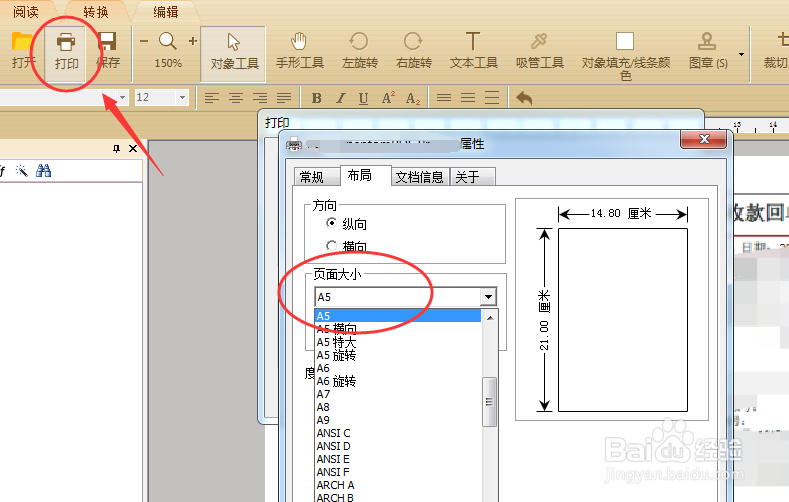Select the Eyedropper tool (吸管工具)
The width and height of the screenshot is (789, 502).
click(539, 50)
